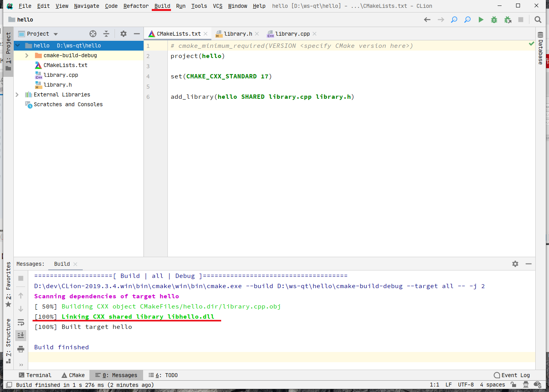Select library.cpp in project tree

[61, 75]
